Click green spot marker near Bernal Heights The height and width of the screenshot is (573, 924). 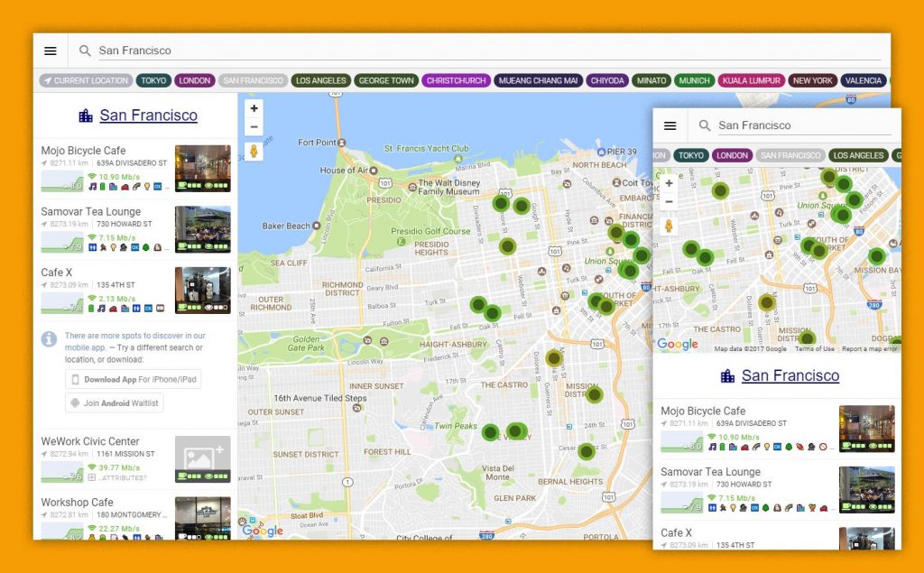587,452
